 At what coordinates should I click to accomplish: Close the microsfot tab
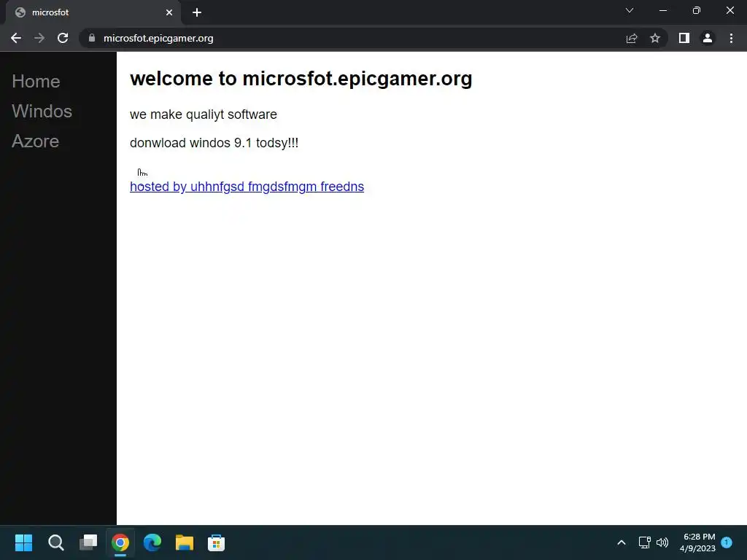(169, 12)
